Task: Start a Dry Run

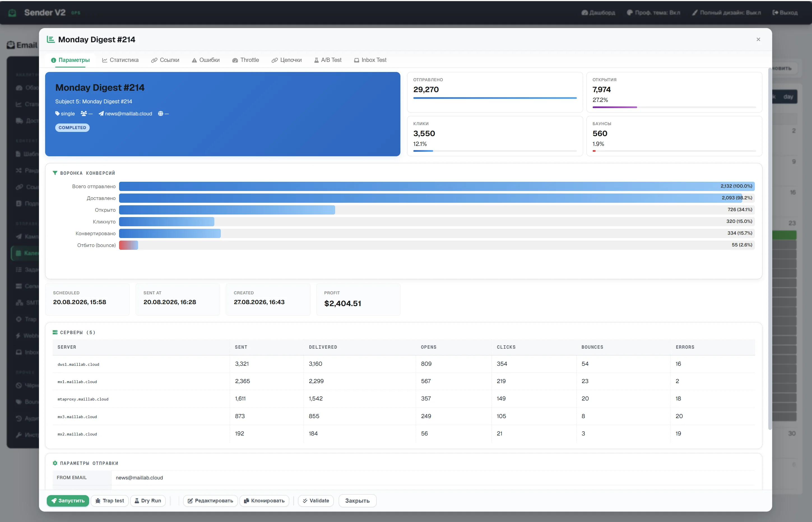Action: point(148,501)
